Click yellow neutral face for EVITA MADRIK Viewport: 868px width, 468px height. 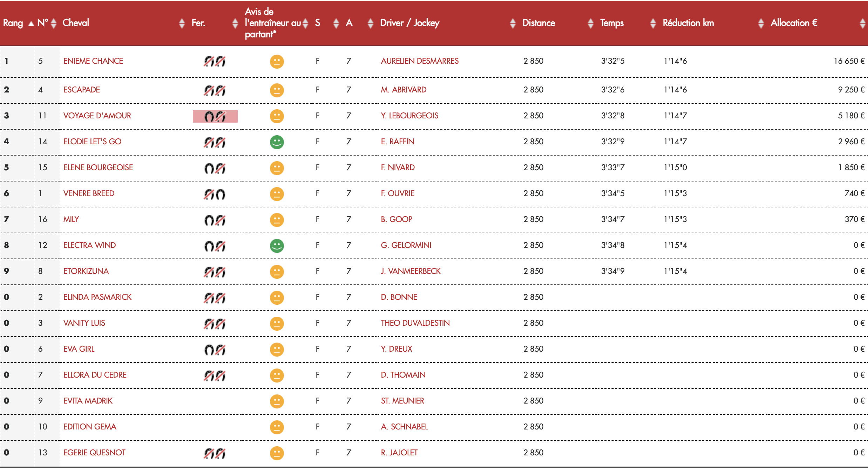coord(277,401)
